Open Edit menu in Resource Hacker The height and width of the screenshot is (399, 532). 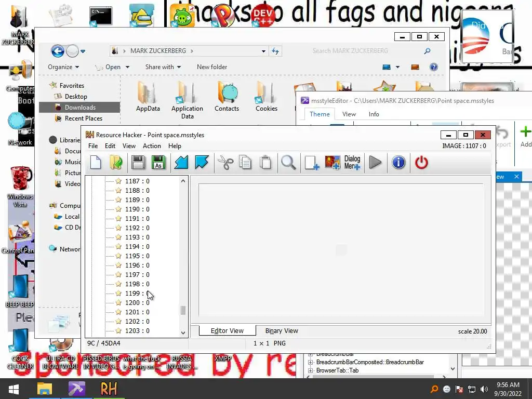click(110, 146)
